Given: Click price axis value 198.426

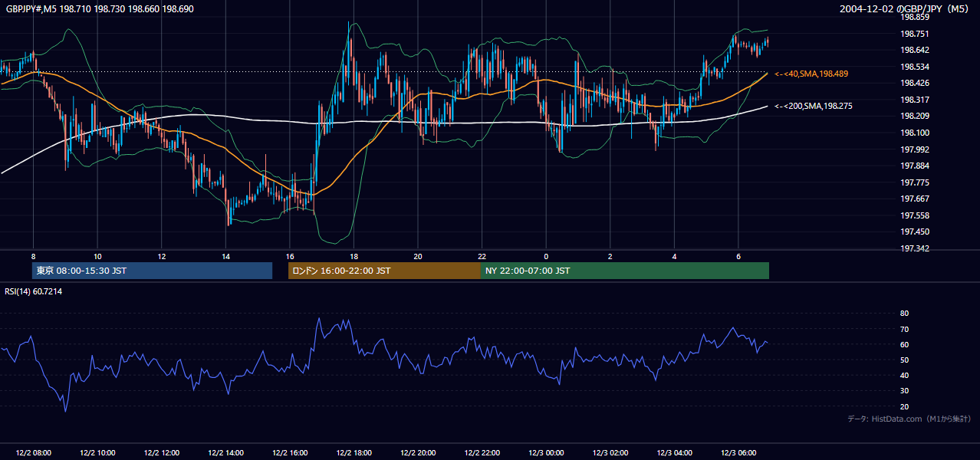Looking at the screenshot, I should tap(915, 83).
